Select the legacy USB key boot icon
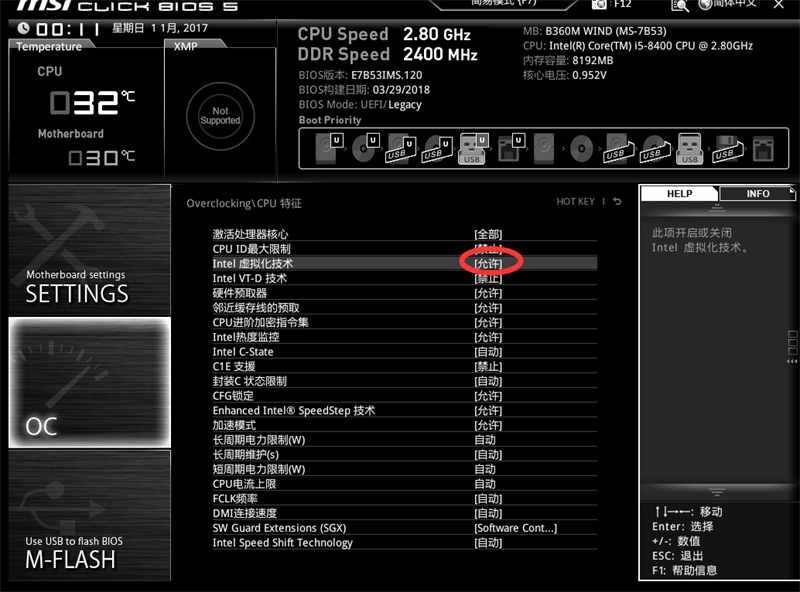 click(x=689, y=149)
